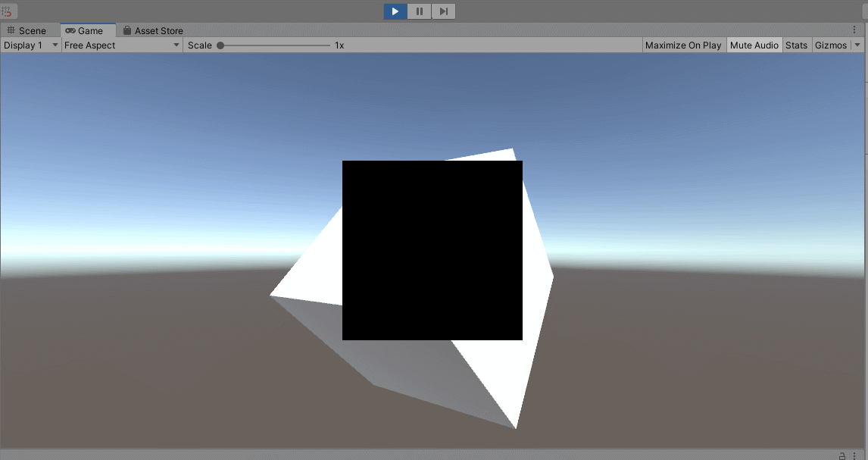868x460 pixels.
Task: Enable Maximize On Play
Action: pos(682,45)
